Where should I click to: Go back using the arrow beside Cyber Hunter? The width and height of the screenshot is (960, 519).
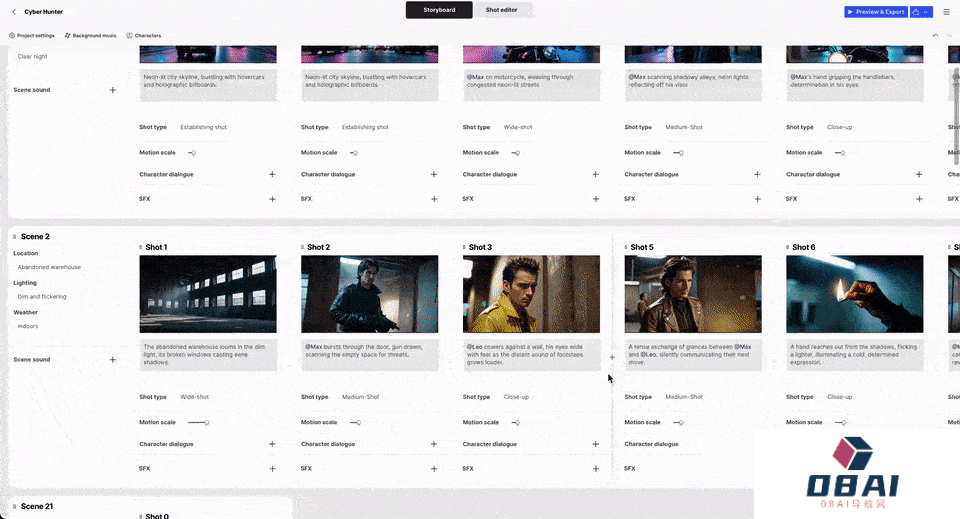point(14,12)
